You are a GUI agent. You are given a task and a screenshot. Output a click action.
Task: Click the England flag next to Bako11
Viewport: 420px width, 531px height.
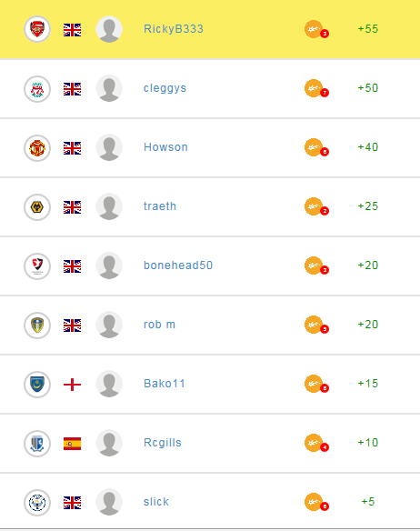point(72,385)
